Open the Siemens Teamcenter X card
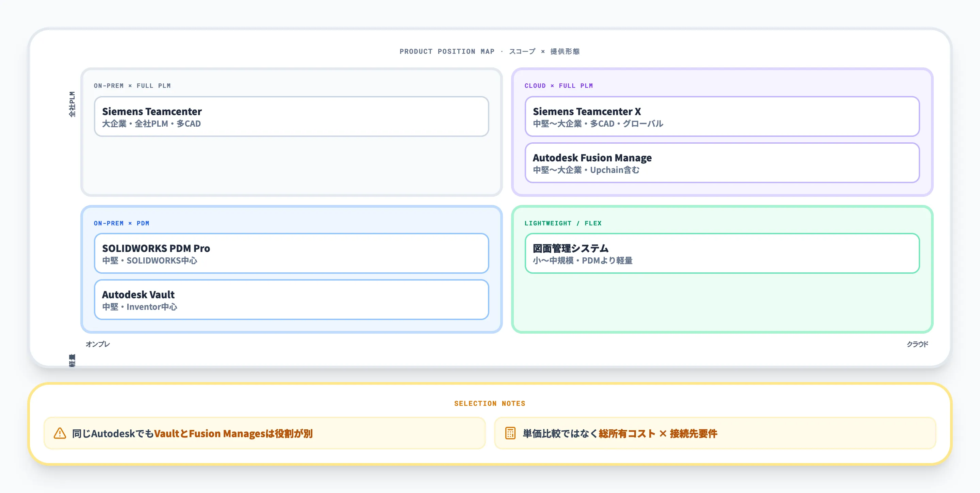 tap(722, 116)
